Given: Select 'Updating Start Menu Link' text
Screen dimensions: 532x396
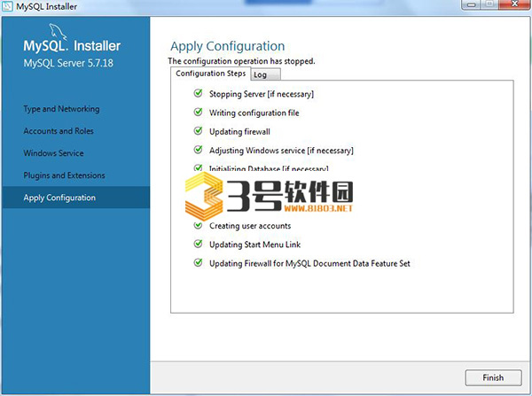Looking at the screenshot, I should [254, 245].
